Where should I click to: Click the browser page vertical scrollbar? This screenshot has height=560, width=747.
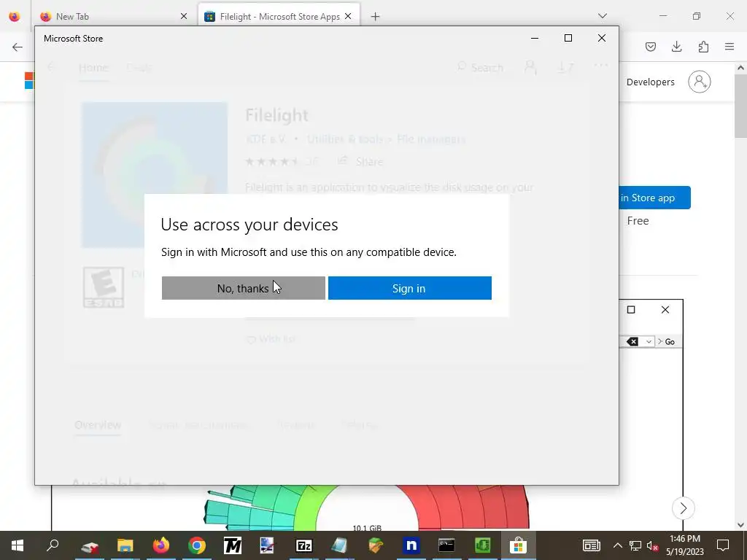tap(741, 106)
